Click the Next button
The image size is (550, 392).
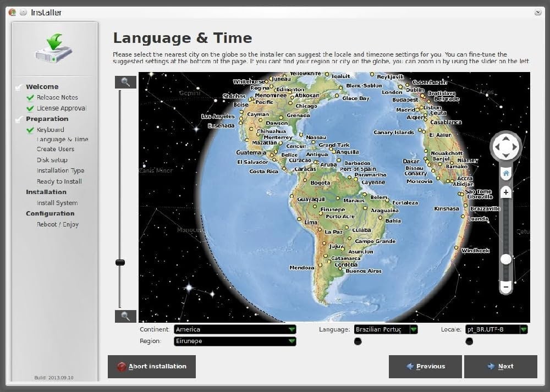click(x=501, y=366)
